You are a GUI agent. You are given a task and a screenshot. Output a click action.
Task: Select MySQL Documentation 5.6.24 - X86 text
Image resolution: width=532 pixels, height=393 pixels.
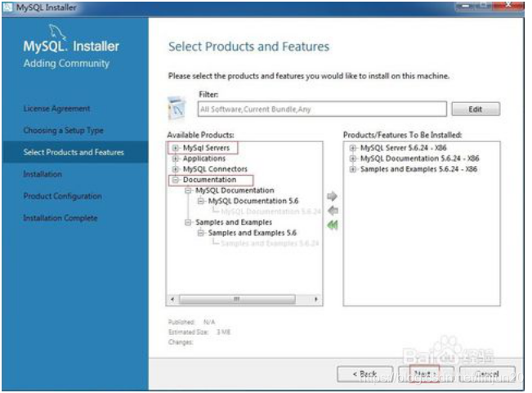click(420, 159)
